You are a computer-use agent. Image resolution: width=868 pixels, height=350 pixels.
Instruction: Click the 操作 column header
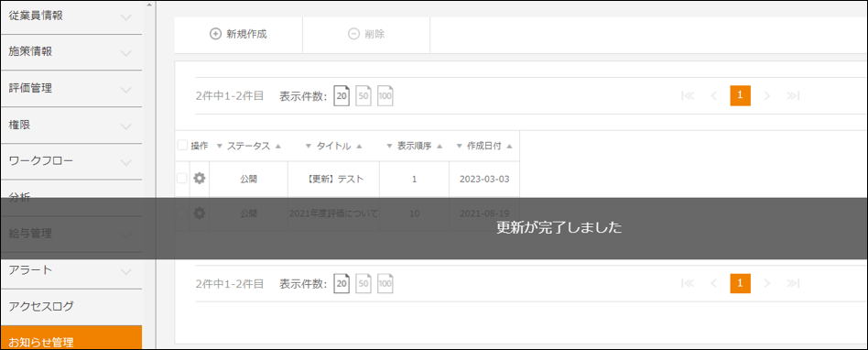[200, 147]
